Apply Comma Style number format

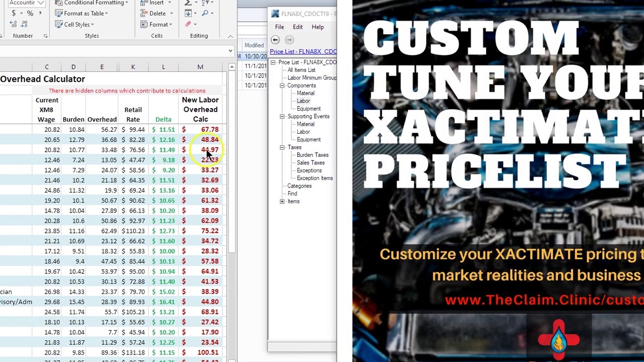(x=40, y=13)
